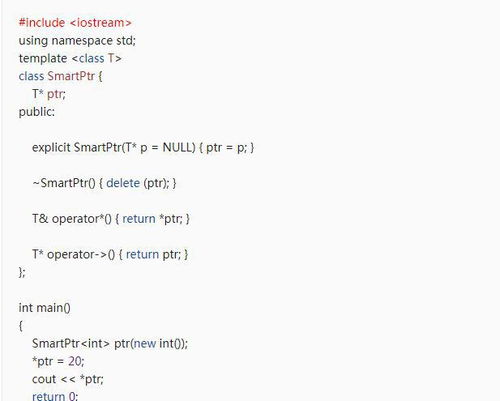Click the closing }; of the class
This screenshot has height=401, width=500.
point(22,272)
